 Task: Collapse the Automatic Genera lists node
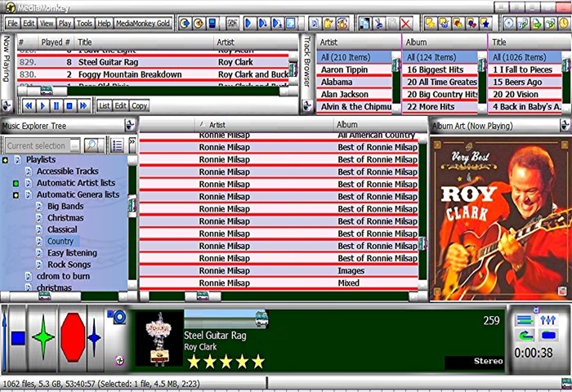16,195
